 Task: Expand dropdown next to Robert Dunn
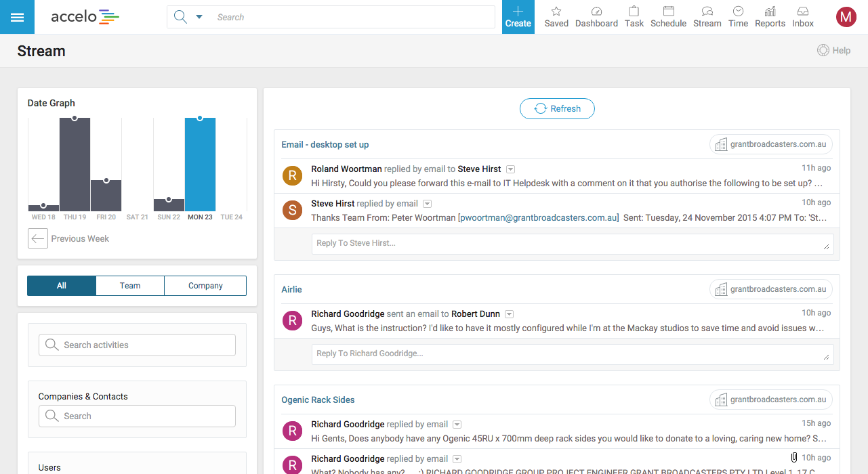[x=510, y=314]
